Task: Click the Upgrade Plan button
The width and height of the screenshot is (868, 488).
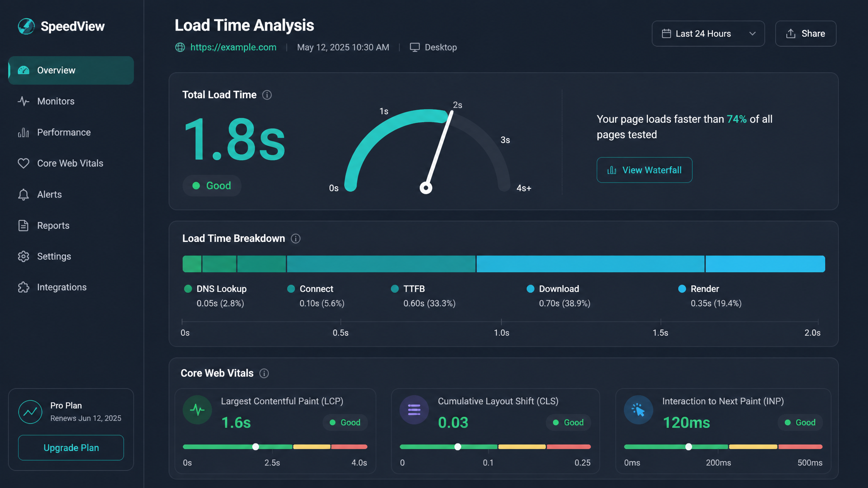Action: (71, 448)
